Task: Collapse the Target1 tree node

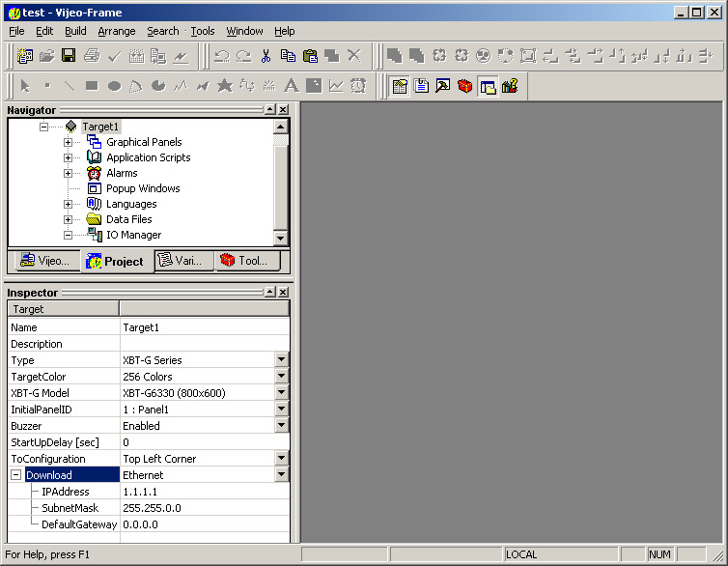Action: 43,127
